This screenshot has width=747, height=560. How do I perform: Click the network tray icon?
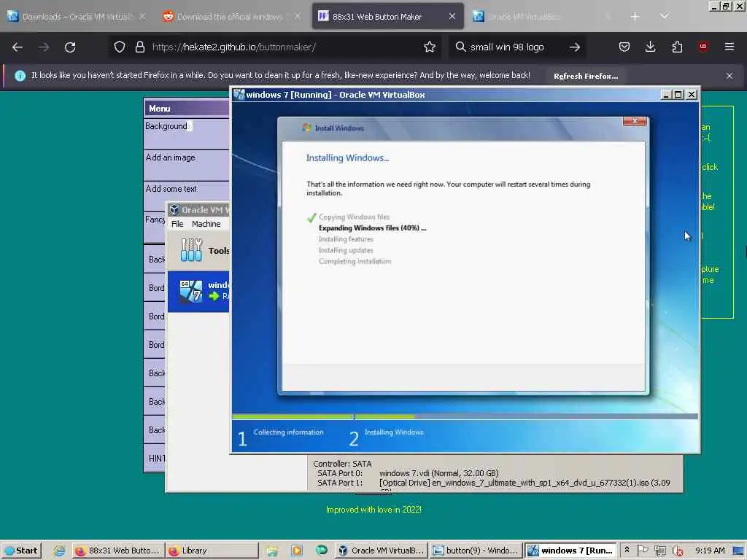pos(659,551)
